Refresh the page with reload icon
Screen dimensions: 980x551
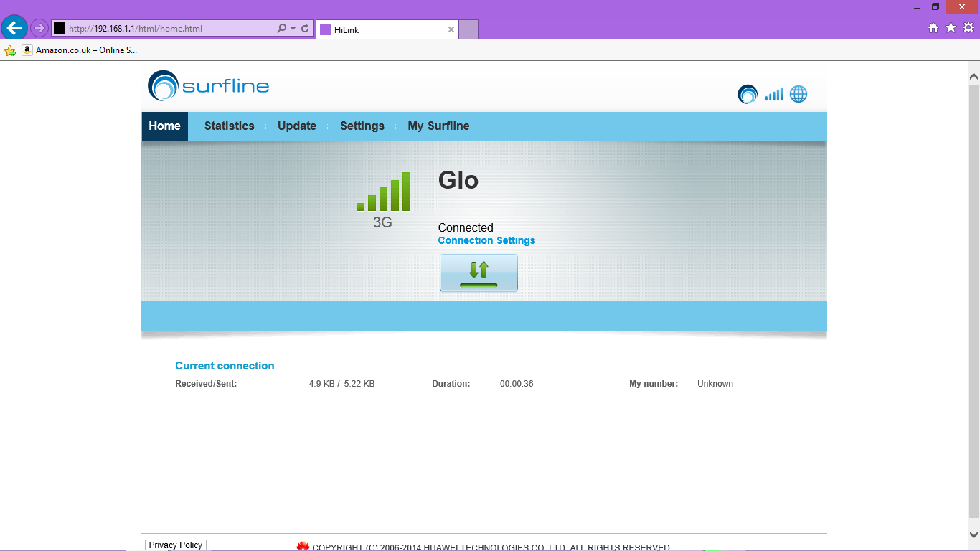[x=305, y=29]
